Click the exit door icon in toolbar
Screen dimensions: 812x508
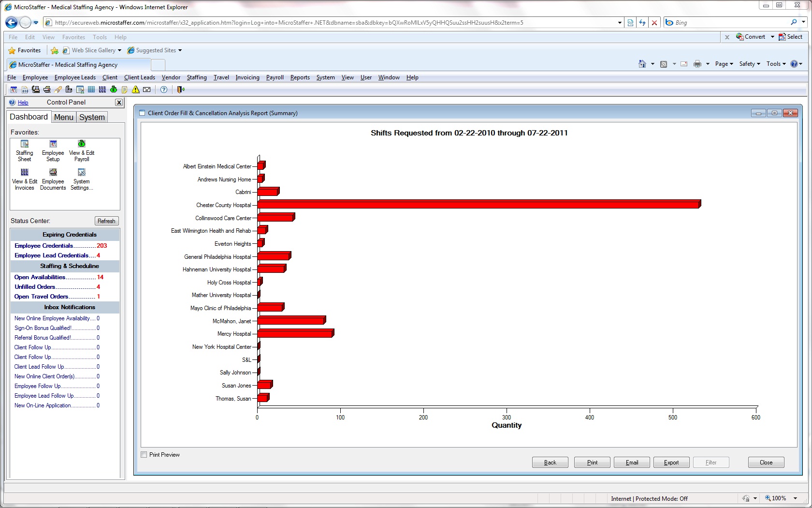pyautogui.click(x=180, y=90)
